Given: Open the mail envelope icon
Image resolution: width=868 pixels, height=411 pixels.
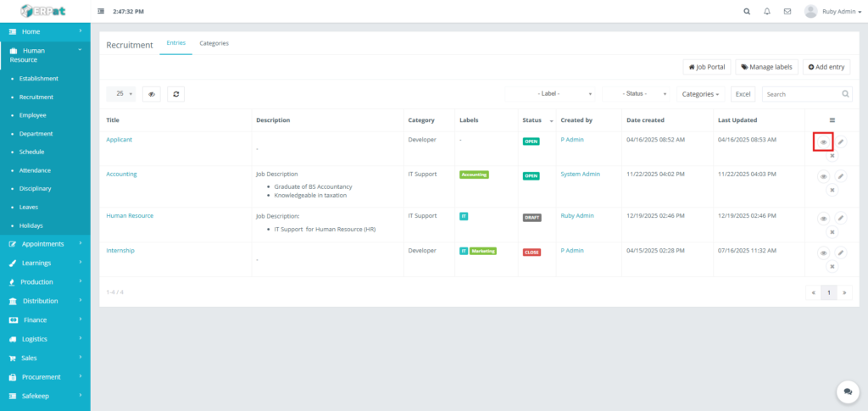Looking at the screenshot, I should pyautogui.click(x=787, y=12).
